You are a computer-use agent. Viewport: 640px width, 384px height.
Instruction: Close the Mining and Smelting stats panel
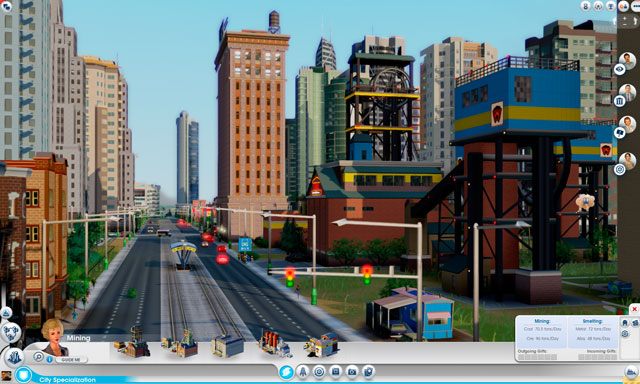[x=634, y=309]
